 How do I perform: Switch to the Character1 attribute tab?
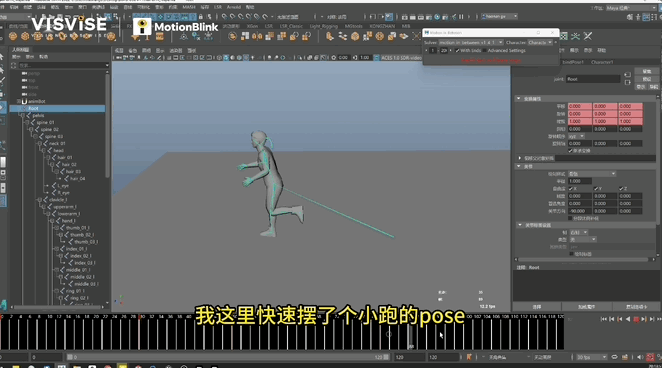(602, 62)
